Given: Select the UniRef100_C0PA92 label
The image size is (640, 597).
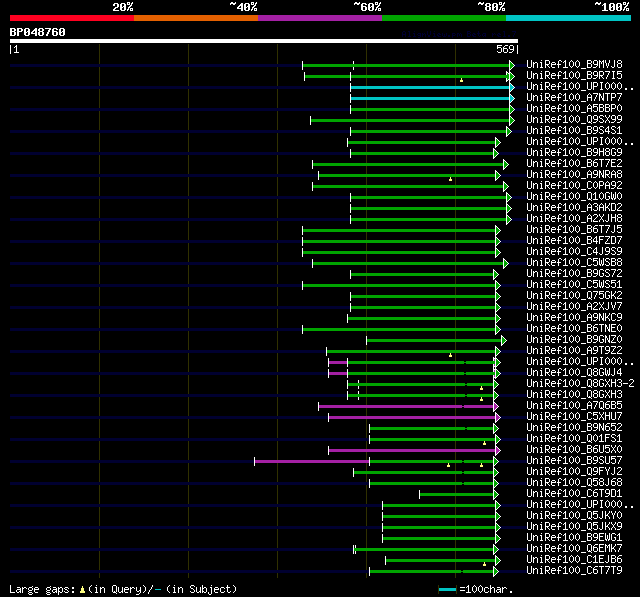Looking at the screenshot, I should click(x=574, y=186).
